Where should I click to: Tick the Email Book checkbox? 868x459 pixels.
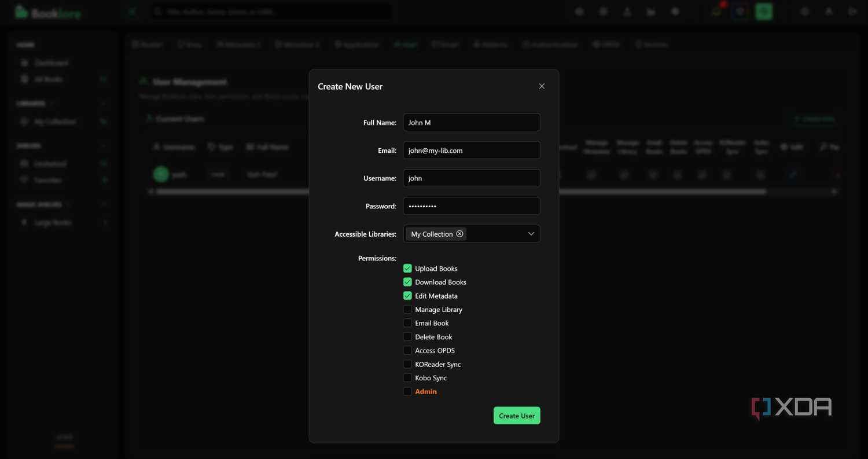(407, 323)
